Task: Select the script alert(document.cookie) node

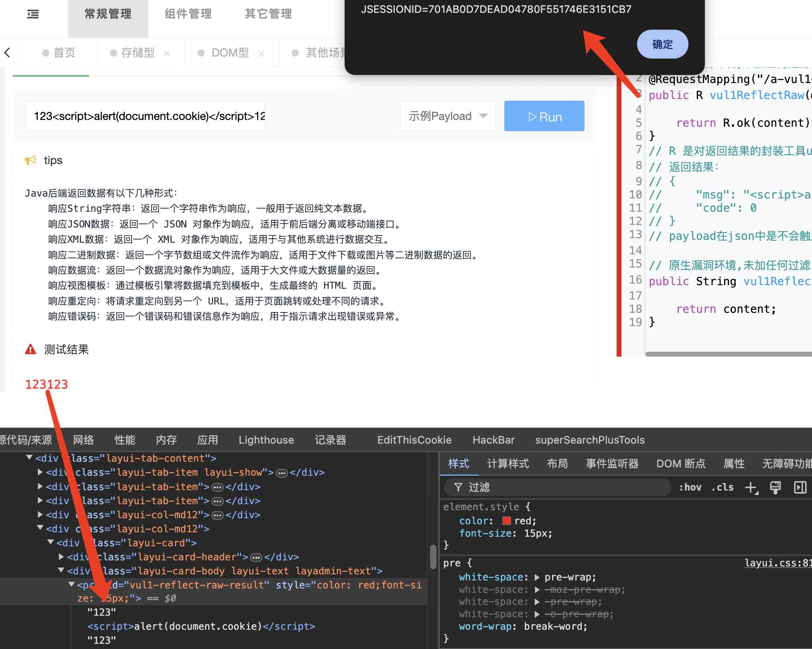Action: [201, 626]
